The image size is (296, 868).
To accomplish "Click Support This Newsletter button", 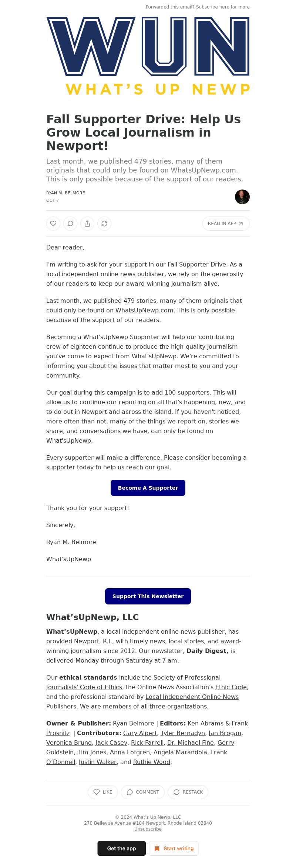I will tap(148, 596).
